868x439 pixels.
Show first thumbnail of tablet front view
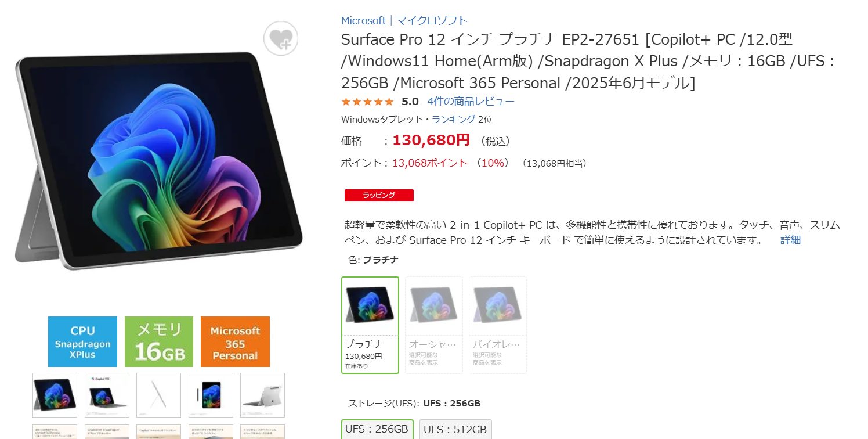point(55,395)
